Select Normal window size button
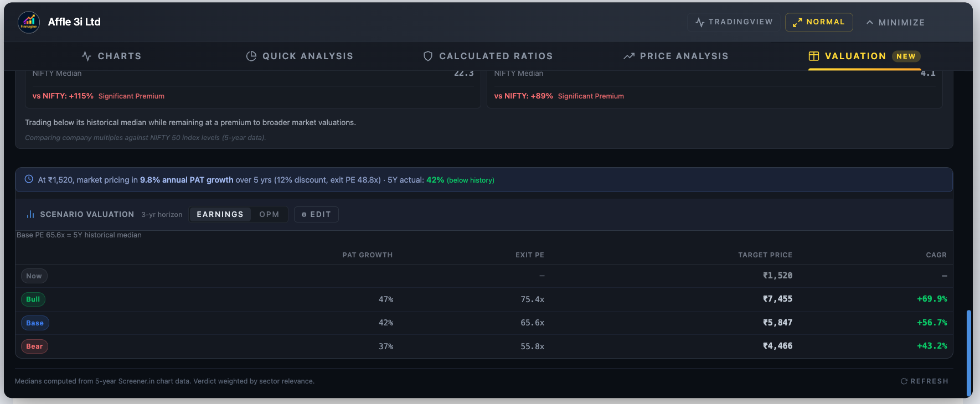Image resolution: width=980 pixels, height=404 pixels. pyautogui.click(x=819, y=22)
